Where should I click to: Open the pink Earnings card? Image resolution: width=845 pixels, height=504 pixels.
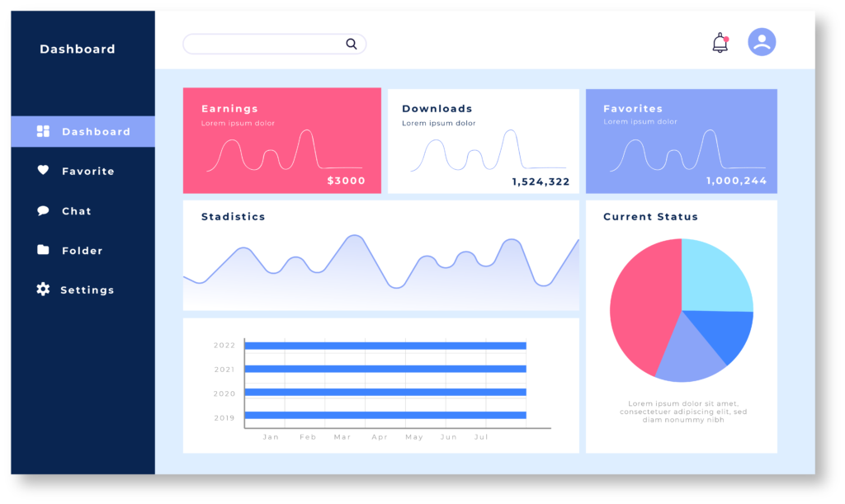[282, 141]
